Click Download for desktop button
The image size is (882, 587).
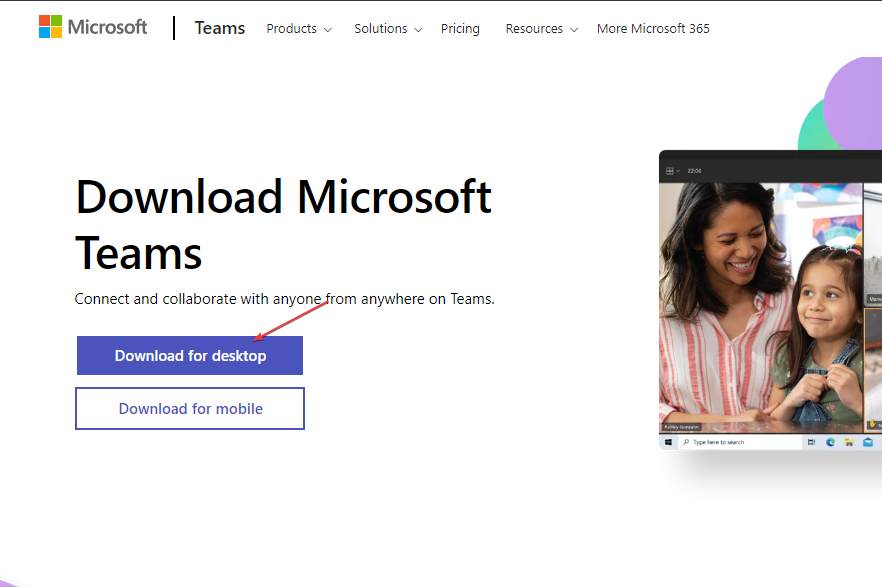190,355
